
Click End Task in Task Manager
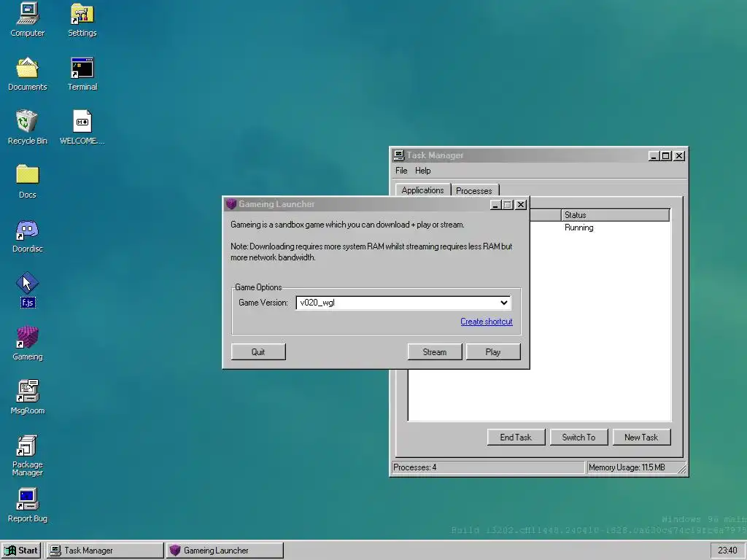point(516,437)
